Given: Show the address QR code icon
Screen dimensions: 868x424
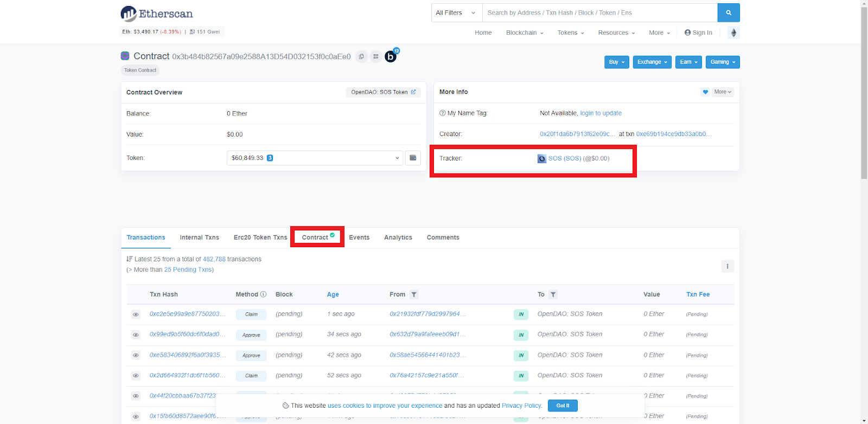Looking at the screenshot, I should coord(376,56).
